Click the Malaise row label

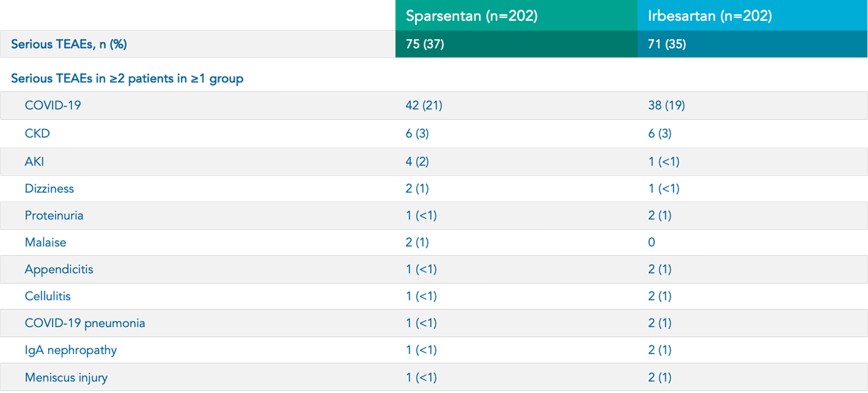(x=45, y=242)
